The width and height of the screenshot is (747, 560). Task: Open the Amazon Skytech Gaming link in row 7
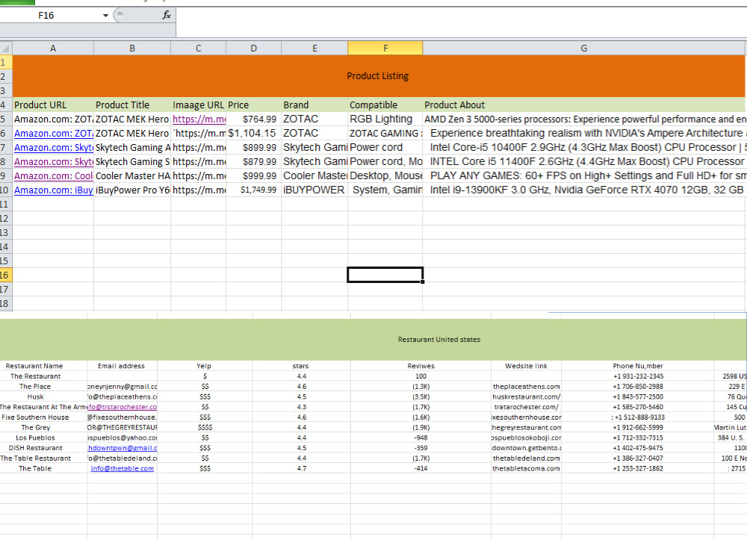52,147
